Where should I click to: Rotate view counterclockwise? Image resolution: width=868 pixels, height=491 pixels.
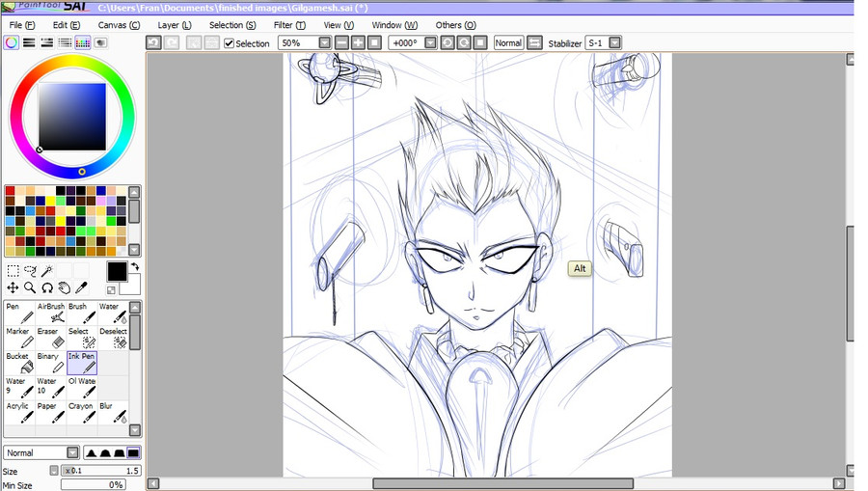(448, 42)
